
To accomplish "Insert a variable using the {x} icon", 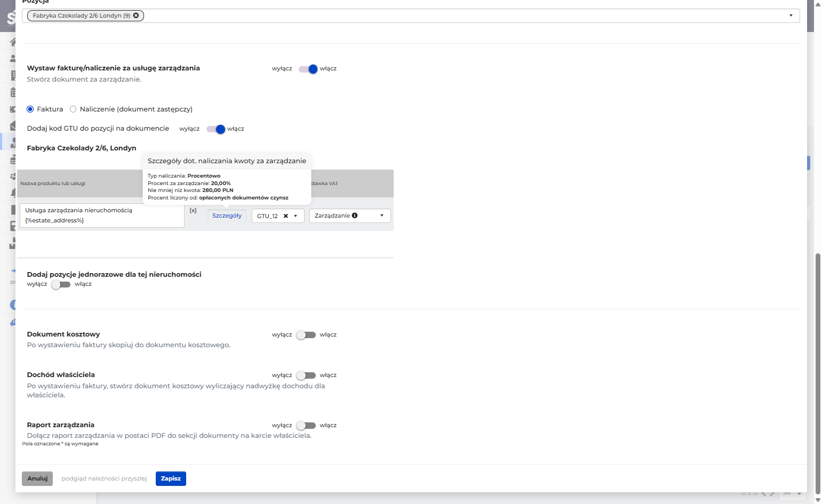I will [193, 211].
